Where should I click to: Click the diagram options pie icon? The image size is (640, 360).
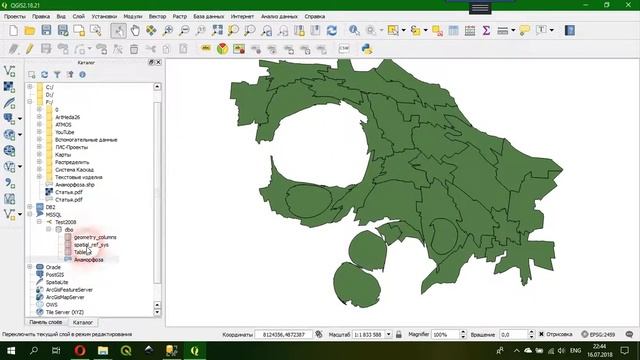pos(222,49)
